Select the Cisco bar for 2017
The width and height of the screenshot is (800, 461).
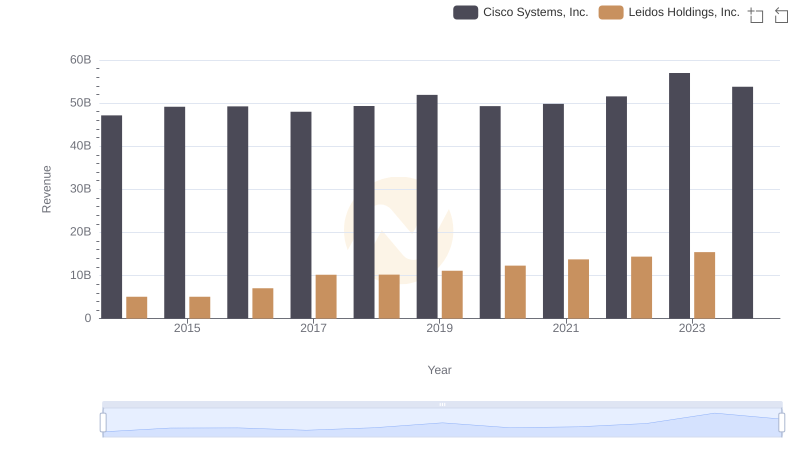pos(301,215)
